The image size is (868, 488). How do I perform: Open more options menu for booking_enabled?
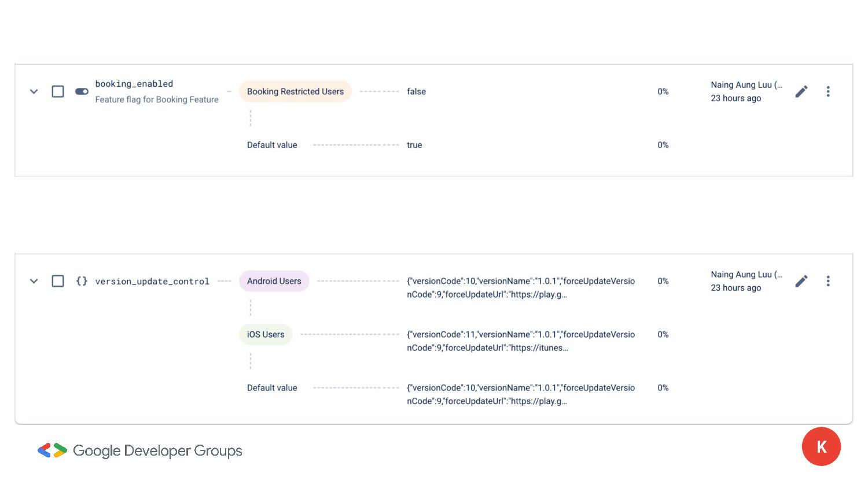tap(828, 91)
